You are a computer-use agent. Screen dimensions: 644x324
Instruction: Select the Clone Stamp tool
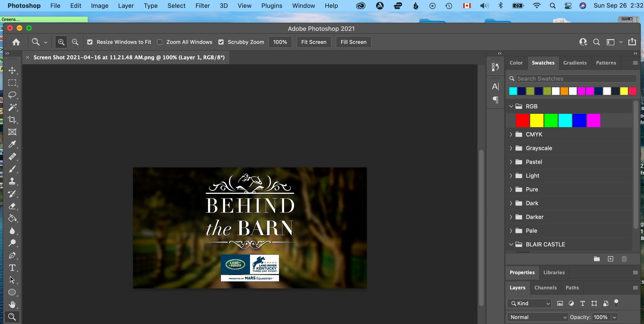[x=12, y=181]
